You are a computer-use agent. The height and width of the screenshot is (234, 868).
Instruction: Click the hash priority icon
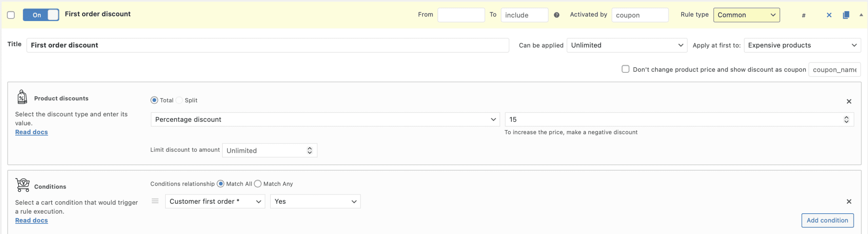[804, 15]
